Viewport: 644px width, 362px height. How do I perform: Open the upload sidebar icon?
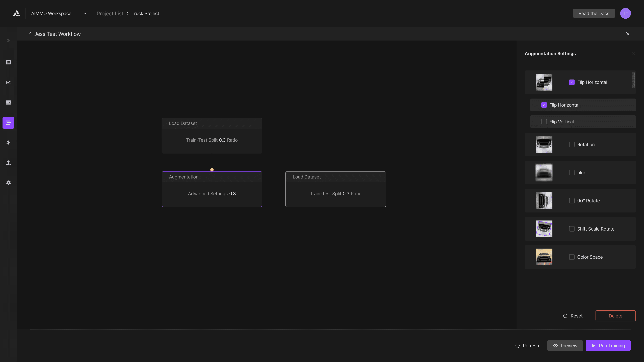(x=8, y=163)
